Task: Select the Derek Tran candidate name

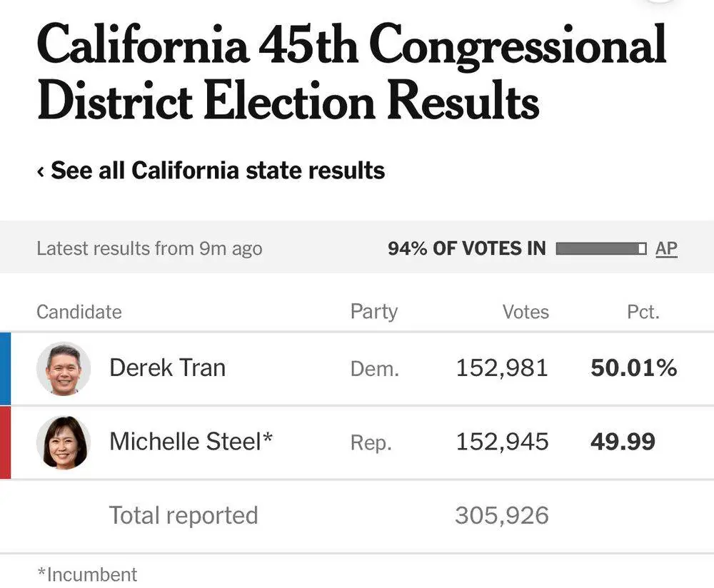Action: pos(167,368)
